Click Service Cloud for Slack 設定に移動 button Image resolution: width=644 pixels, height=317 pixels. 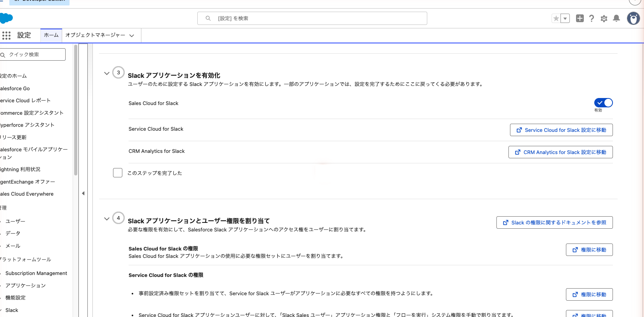[x=561, y=130]
